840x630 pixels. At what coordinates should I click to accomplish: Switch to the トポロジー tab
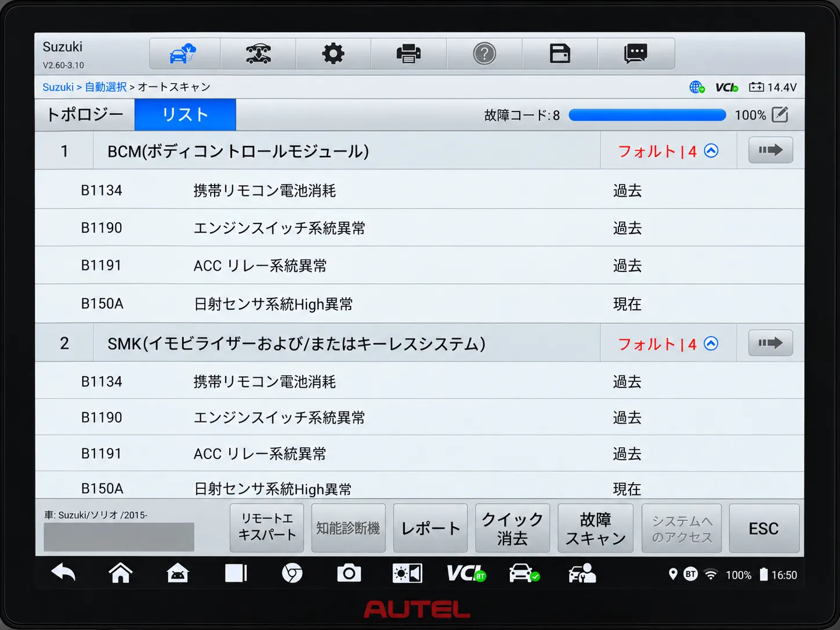point(85,115)
